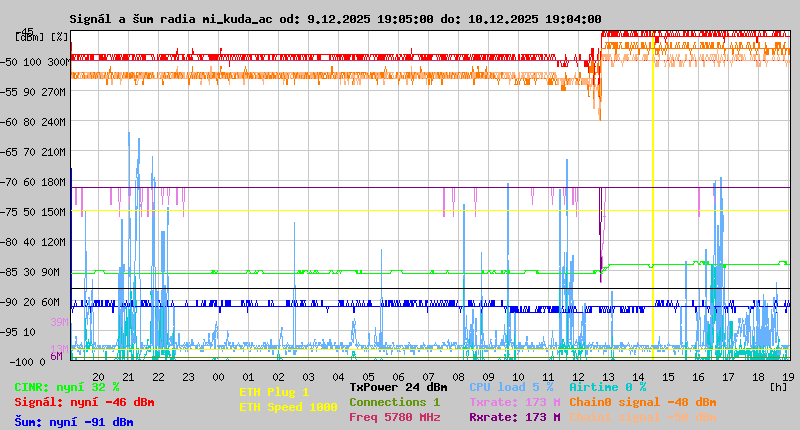The height and width of the screenshot is (430, 800).
Task: Click the Rxrate 173 M legend label
Action: coord(514,417)
